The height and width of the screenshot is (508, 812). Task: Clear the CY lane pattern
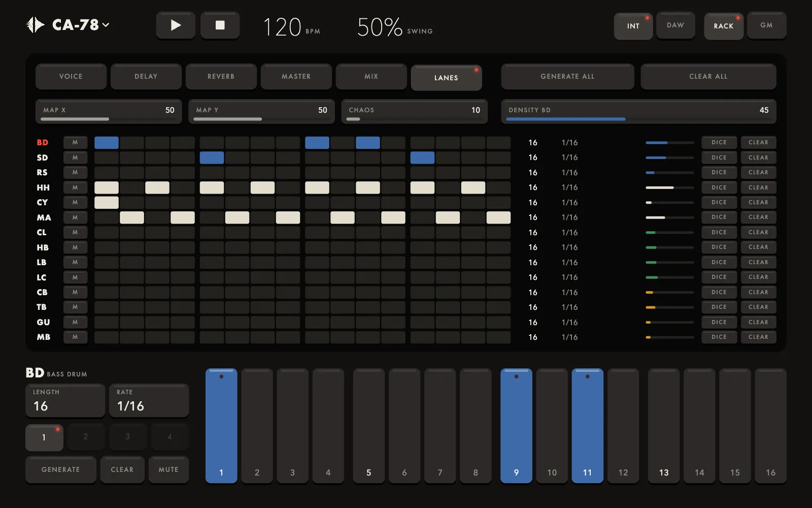point(758,202)
